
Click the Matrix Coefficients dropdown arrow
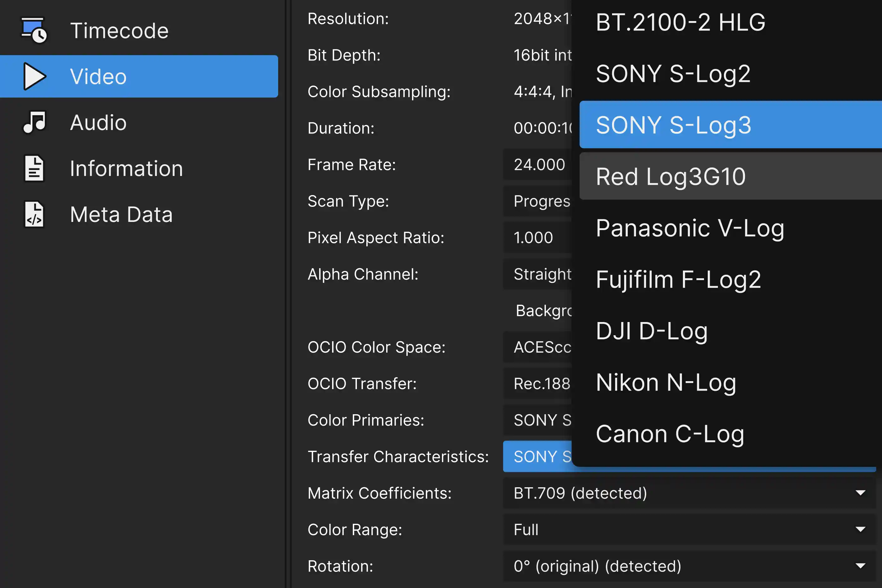coord(860,493)
